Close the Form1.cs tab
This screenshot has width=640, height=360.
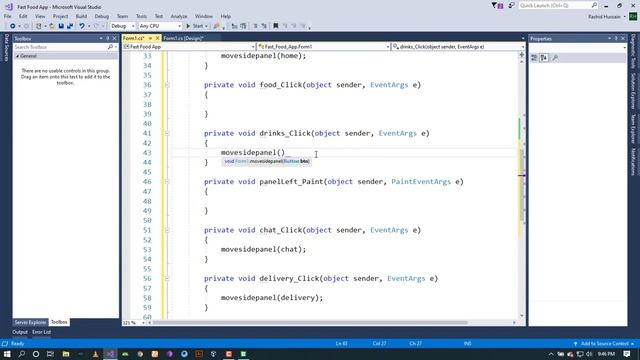coord(158,38)
